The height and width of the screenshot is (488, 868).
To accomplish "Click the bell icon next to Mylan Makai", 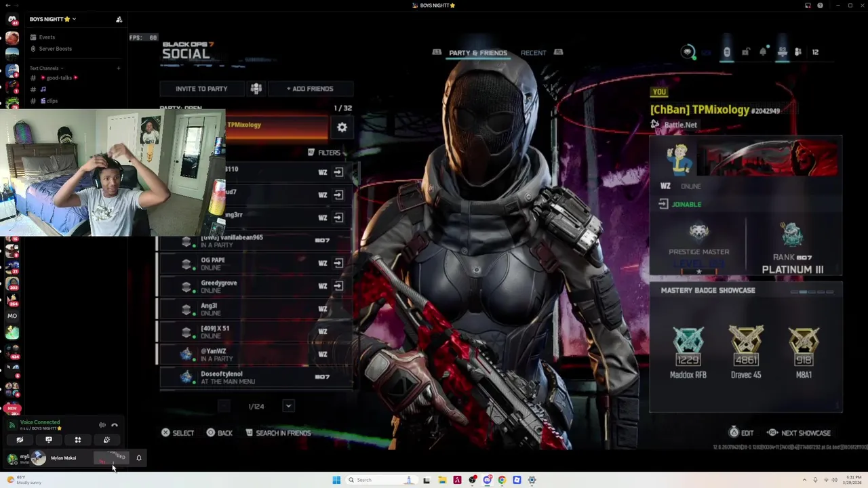I will (x=139, y=458).
